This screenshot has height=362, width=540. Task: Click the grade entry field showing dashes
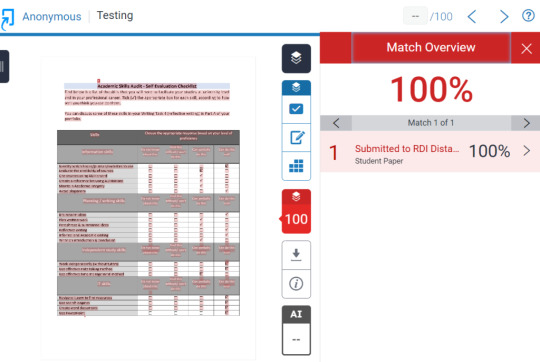415,16
